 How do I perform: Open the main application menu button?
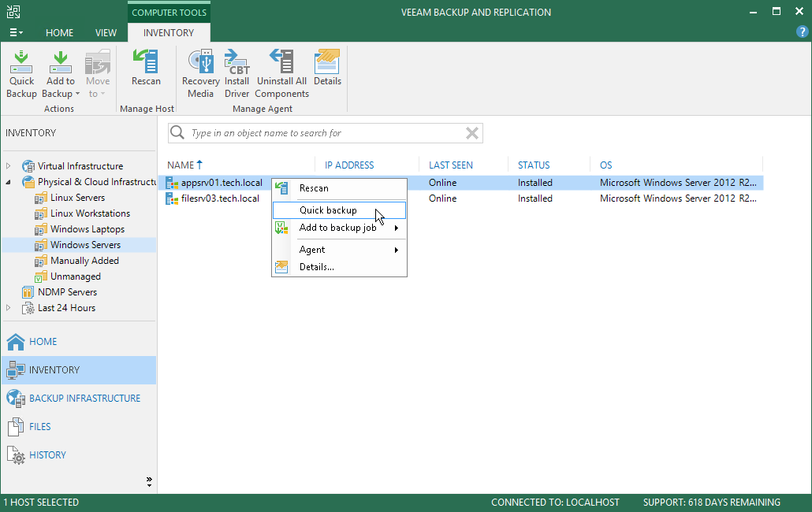pyautogui.click(x=16, y=32)
